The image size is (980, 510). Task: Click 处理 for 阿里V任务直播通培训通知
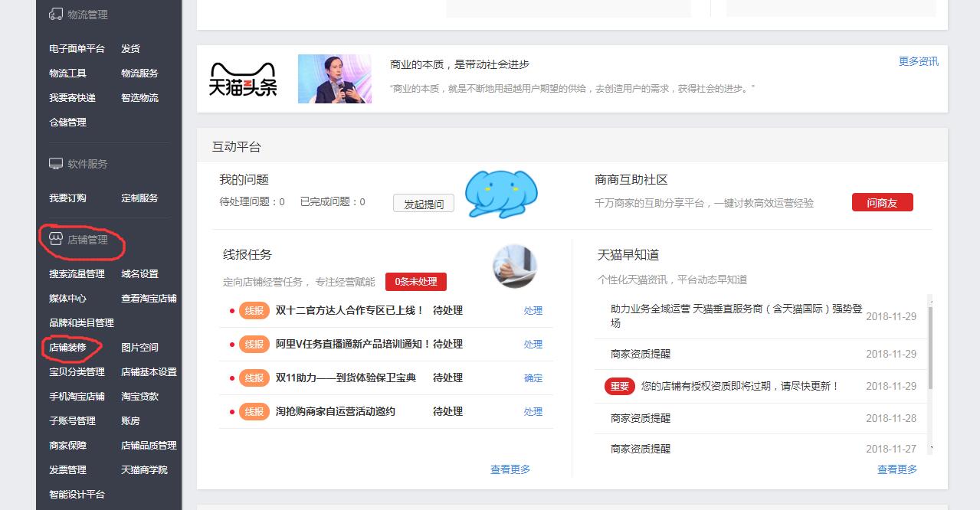click(533, 344)
